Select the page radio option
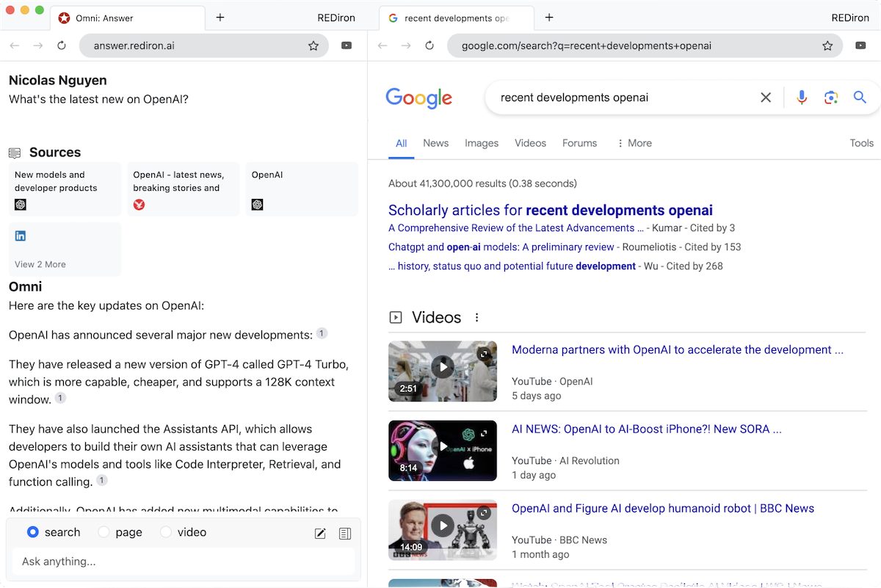 point(104,532)
